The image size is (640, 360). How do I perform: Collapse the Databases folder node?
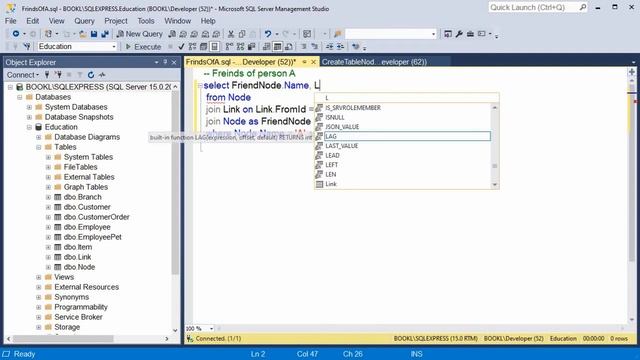(20, 97)
